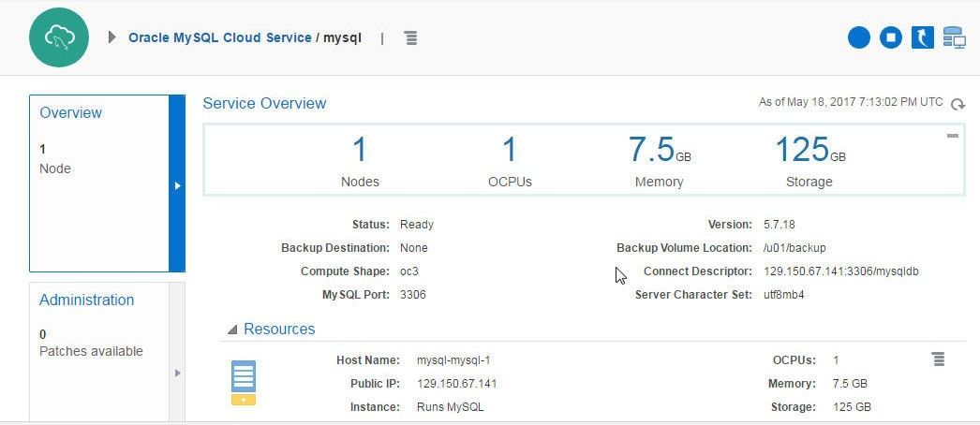The image size is (980, 425).
Task: Click the green MySQL cloud service logo
Action: click(59, 37)
